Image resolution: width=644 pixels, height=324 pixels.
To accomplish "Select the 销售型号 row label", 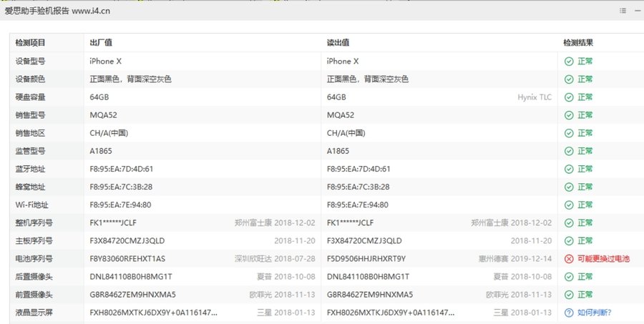I will (30, 115).
